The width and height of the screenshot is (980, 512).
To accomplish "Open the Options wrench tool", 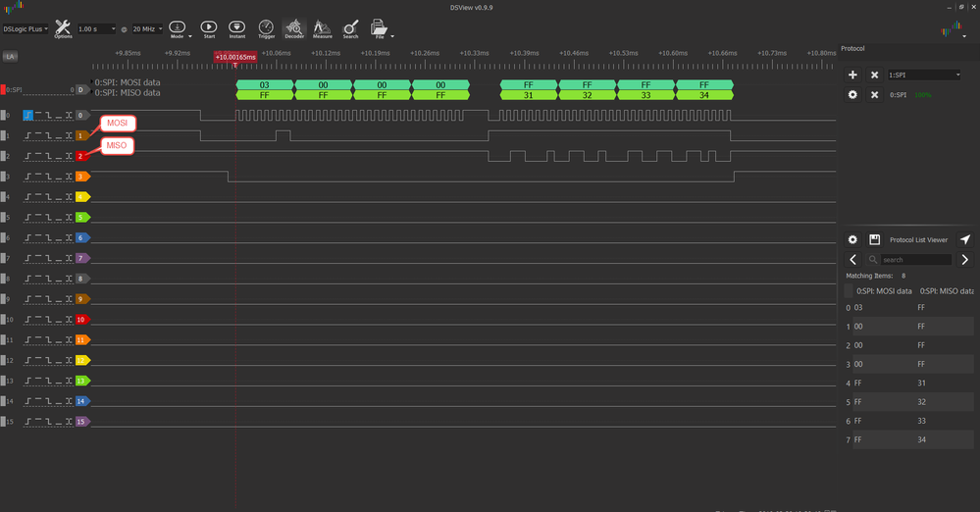I will pyautogui.click(x=63, y=28).
